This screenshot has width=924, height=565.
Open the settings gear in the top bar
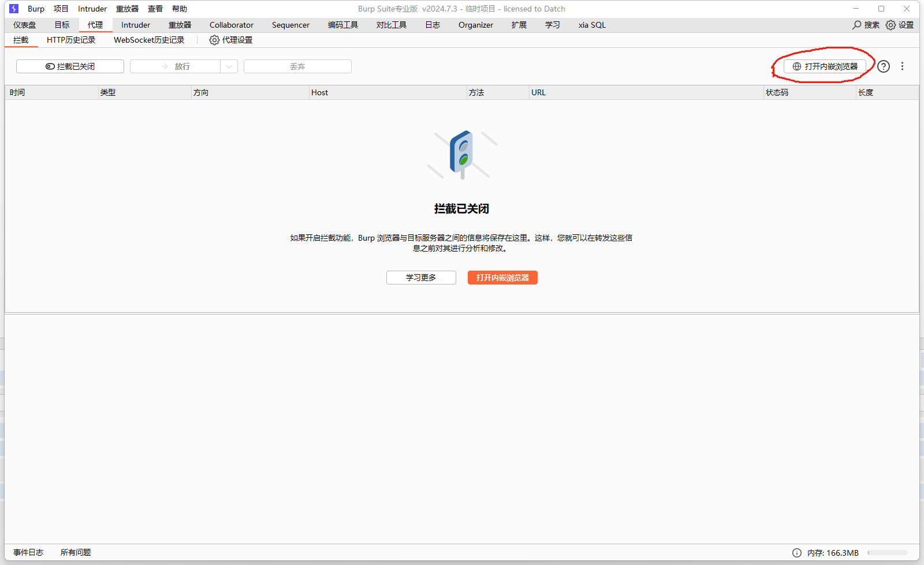(891, 25)
